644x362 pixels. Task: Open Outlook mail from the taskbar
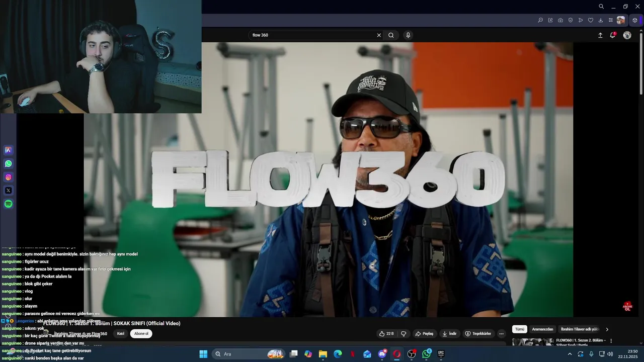tap(367, 354)
